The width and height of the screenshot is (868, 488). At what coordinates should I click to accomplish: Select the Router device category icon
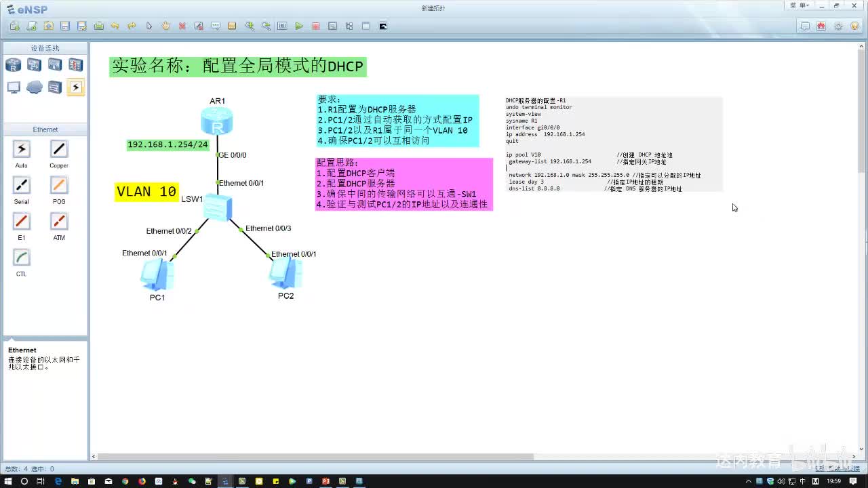coord(14,65)
